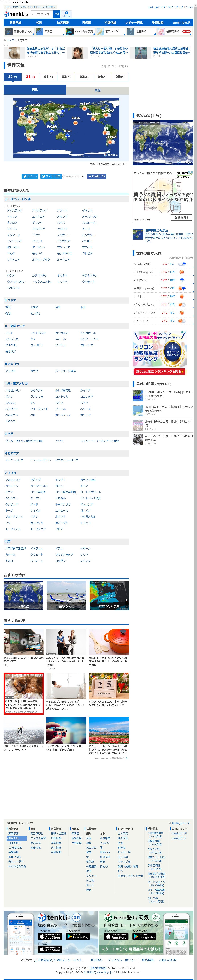Open the 空港の天気 recommended thumbnail
Screen dimensions: 197x980
point(66,595)
